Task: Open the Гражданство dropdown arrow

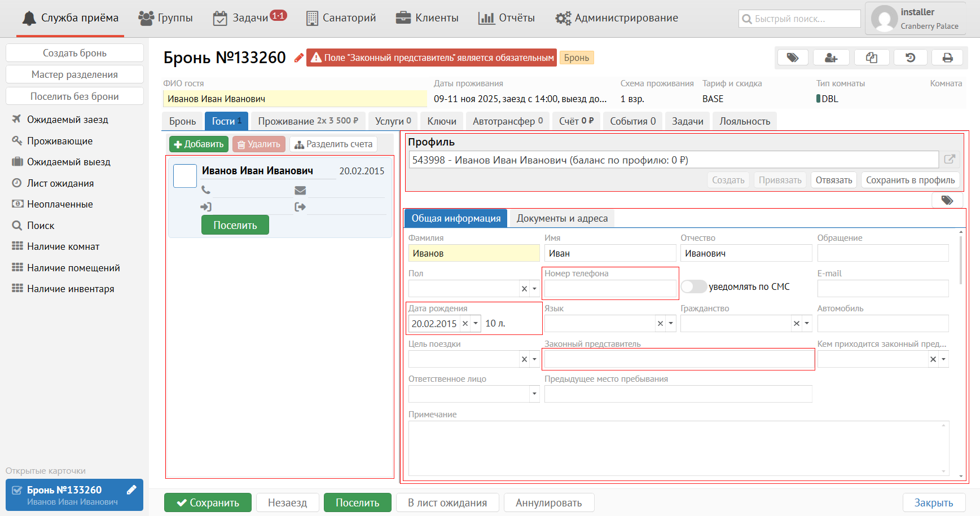Action: pyautogui.click(x=807, y=324)
